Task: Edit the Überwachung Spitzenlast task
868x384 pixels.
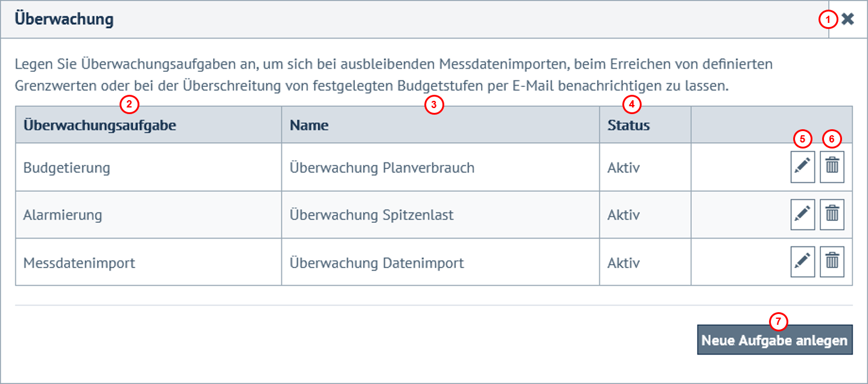Action: click(x=802, y=214)
